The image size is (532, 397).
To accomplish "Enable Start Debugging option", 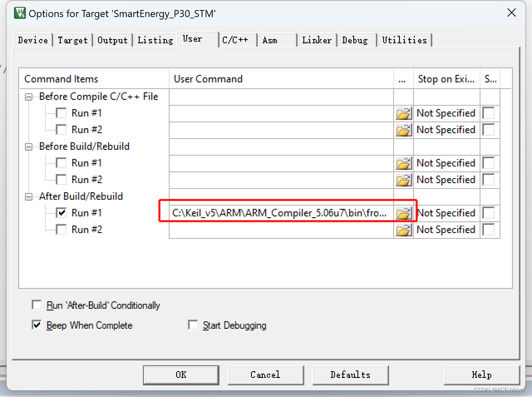I will [x=193, y=325].
